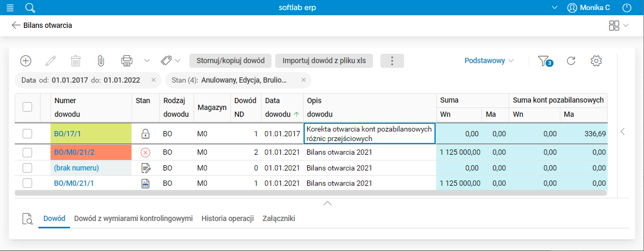Switch to Załączniki tab
This screenshot has height=251, width=644.
(279, 218)
